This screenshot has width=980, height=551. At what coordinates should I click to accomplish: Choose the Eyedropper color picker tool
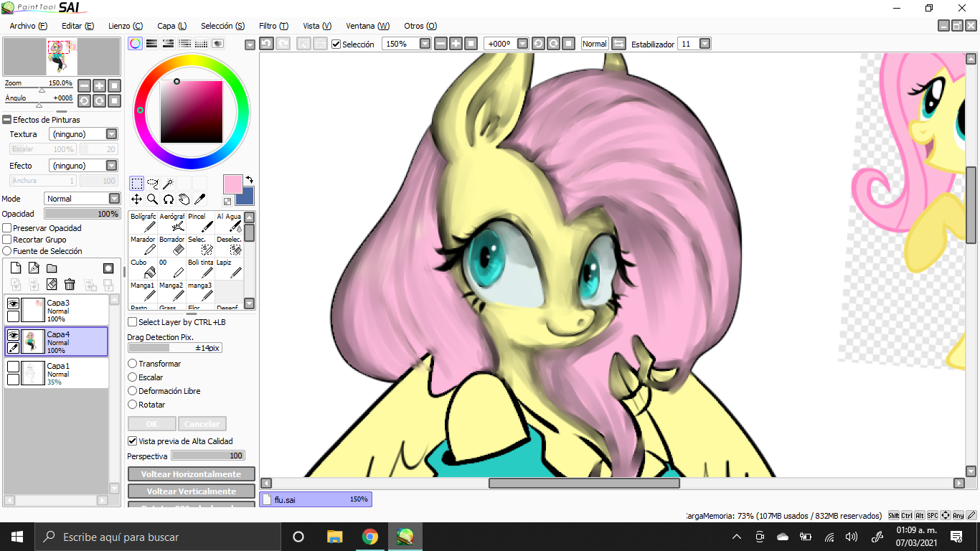coord(200,199)
